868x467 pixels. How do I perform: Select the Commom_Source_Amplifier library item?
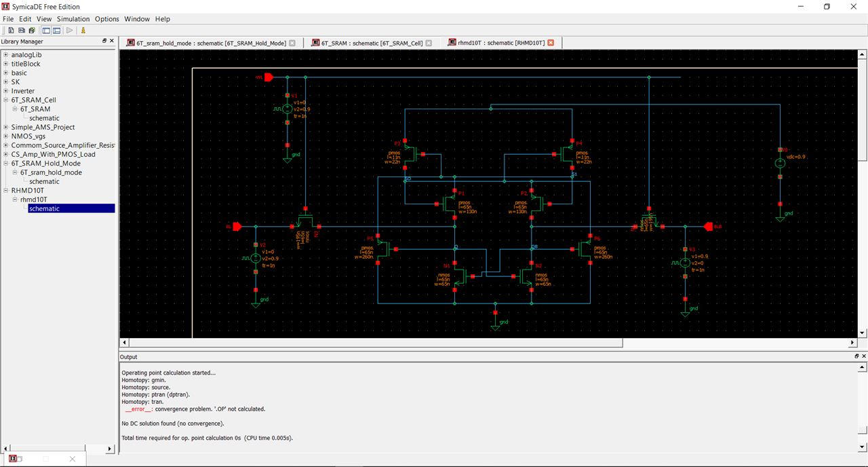tap(63, 145)
